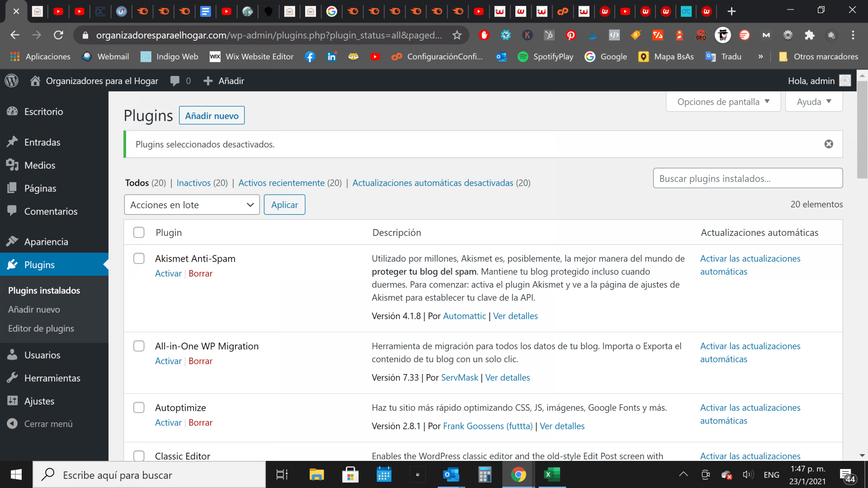Collapse sidebar with Cerrar menú
The image size is (868, 488).
pos(48,424)
